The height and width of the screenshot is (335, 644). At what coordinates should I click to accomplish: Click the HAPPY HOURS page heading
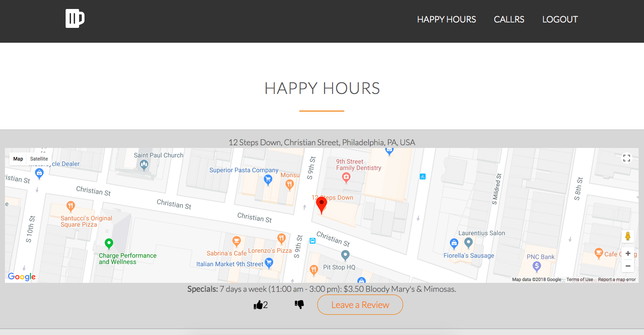pos(322,89)
